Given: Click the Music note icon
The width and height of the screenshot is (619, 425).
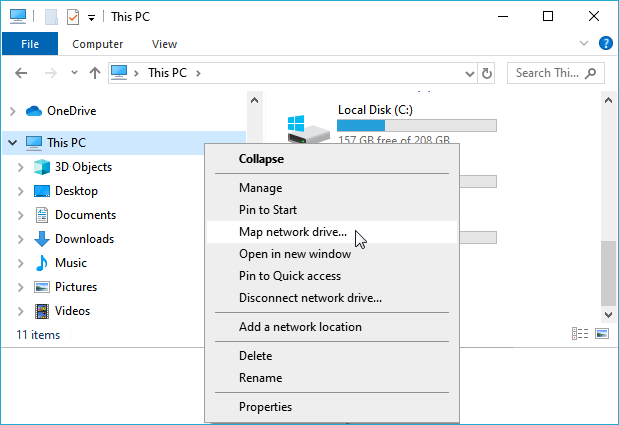Looking at the screenshot, I should click(x=42, y=263).
